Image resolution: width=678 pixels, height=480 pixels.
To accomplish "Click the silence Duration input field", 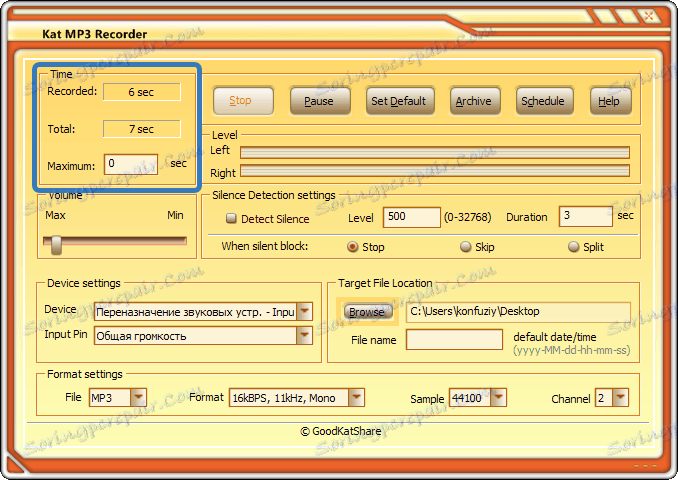I will (x=585, y=216).
